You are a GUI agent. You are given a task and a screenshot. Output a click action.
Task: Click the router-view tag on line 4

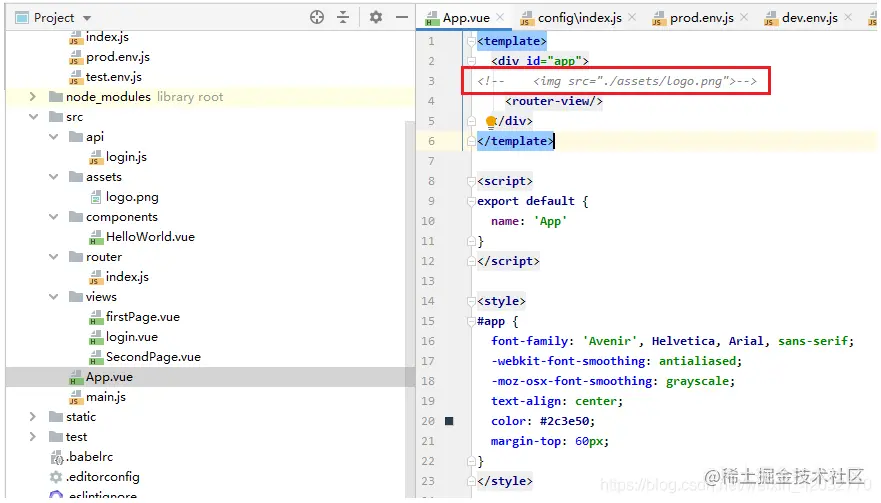(x=553, y=101)
